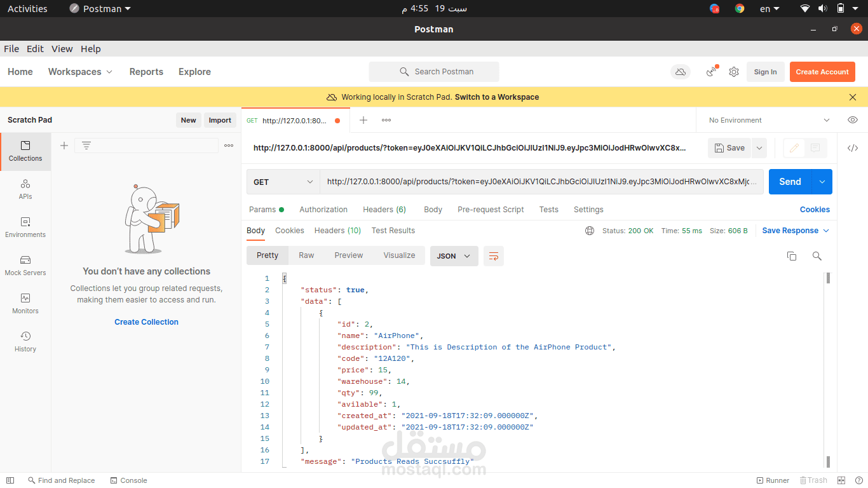Open the File menu
The height and width of the screenshot is (488, 868).
click(11, 49)
